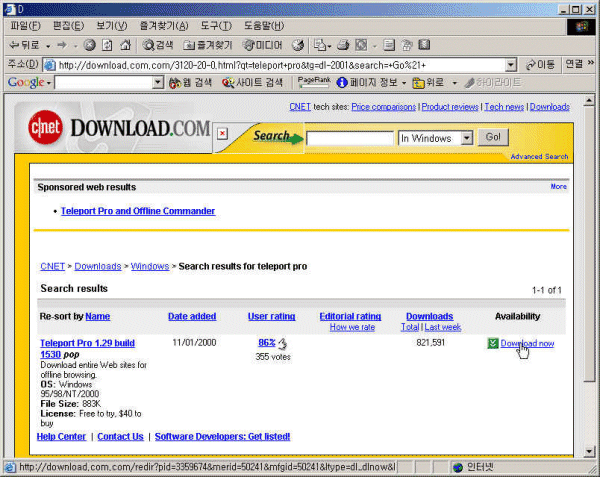Open the Tech news link

(504, 107)
